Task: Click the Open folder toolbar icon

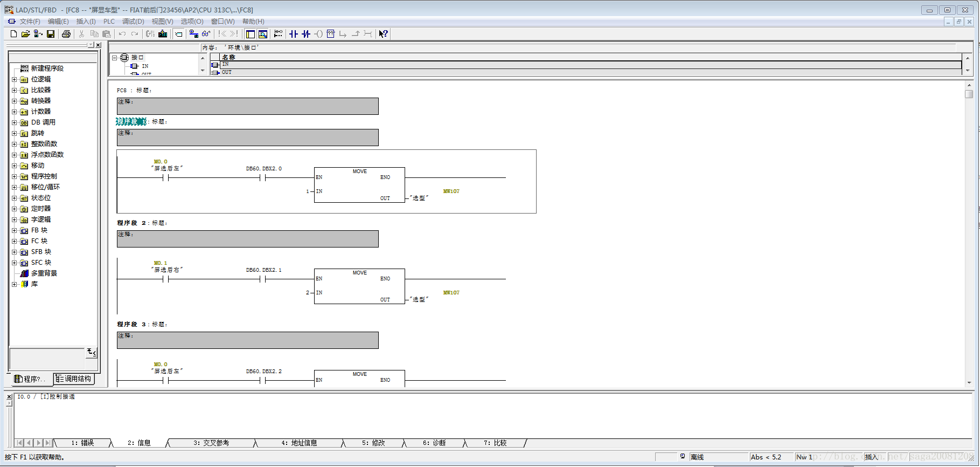Action: click(25, 34)
